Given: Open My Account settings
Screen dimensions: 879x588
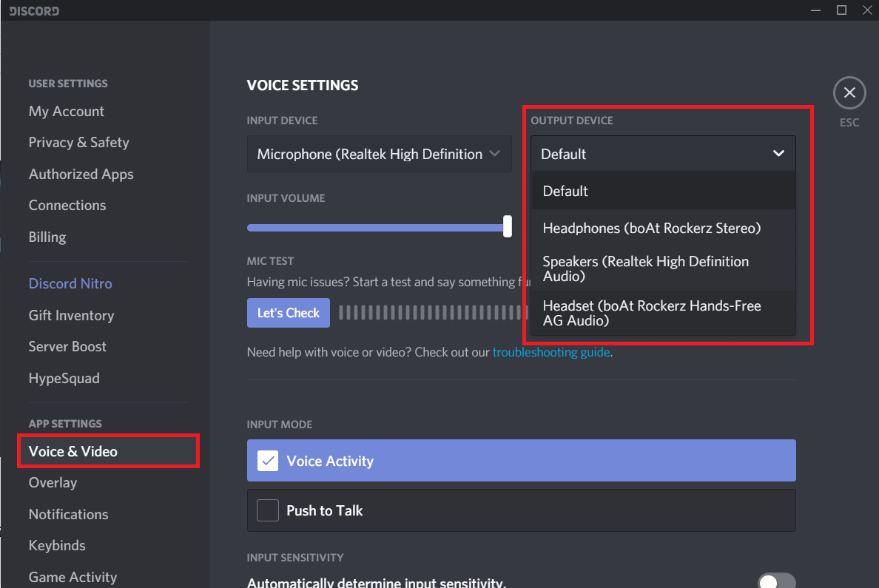Looking at the screenshot, I should 66,111.
